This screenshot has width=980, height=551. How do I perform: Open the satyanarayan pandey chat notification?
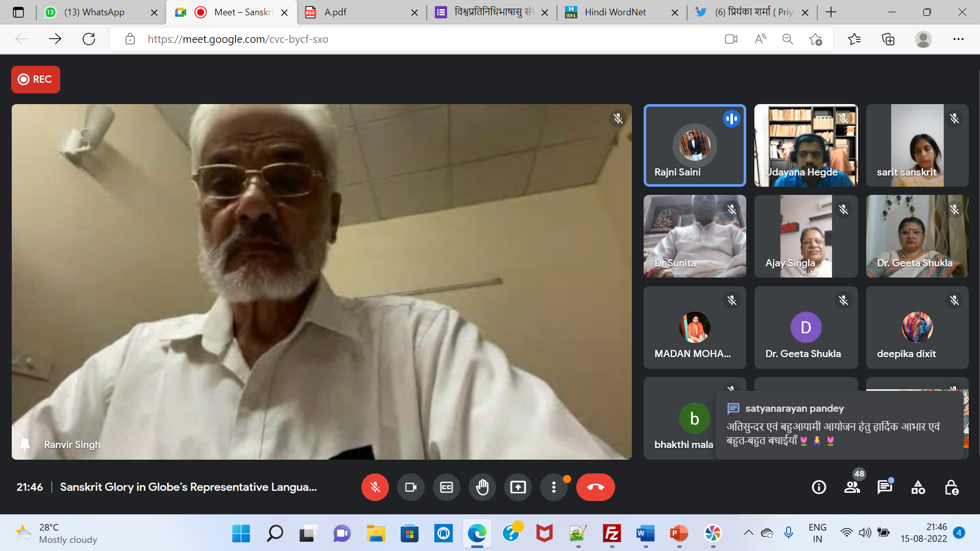(x=839, y=424)
